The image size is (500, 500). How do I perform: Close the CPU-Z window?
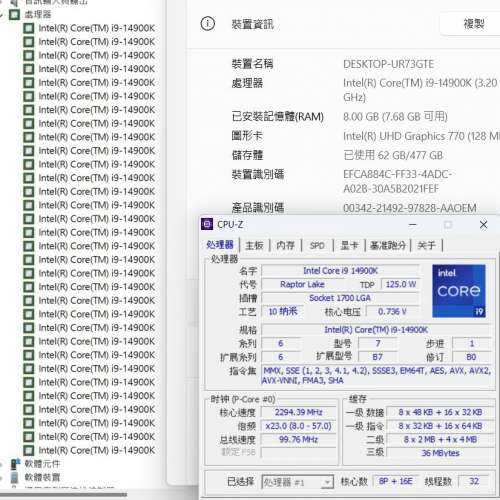[x=484, y=225]
